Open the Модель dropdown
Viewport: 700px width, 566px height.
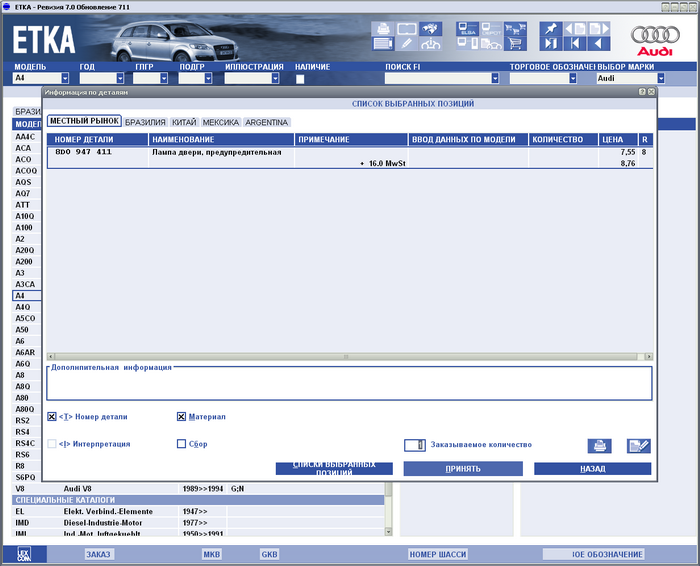coord(65,78)
